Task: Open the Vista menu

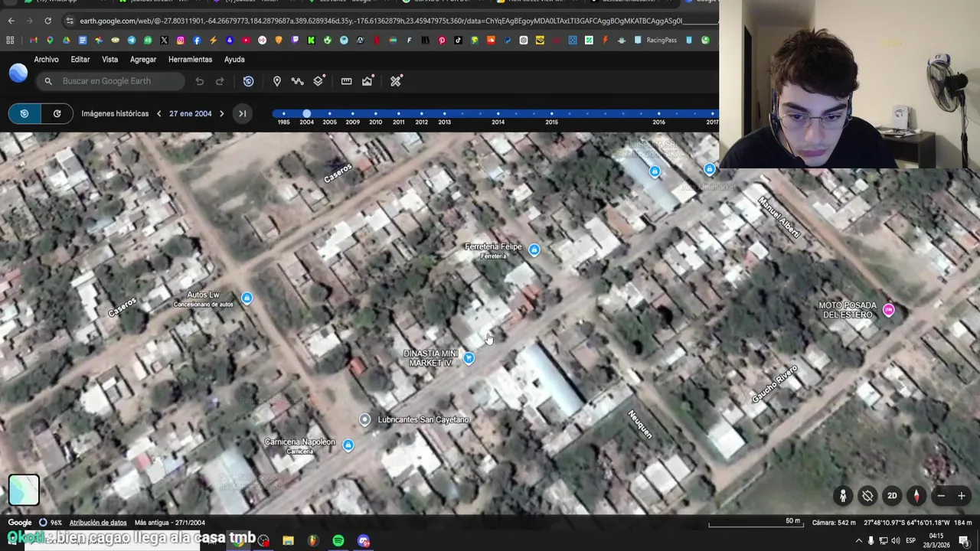Action: pos(110,60)
